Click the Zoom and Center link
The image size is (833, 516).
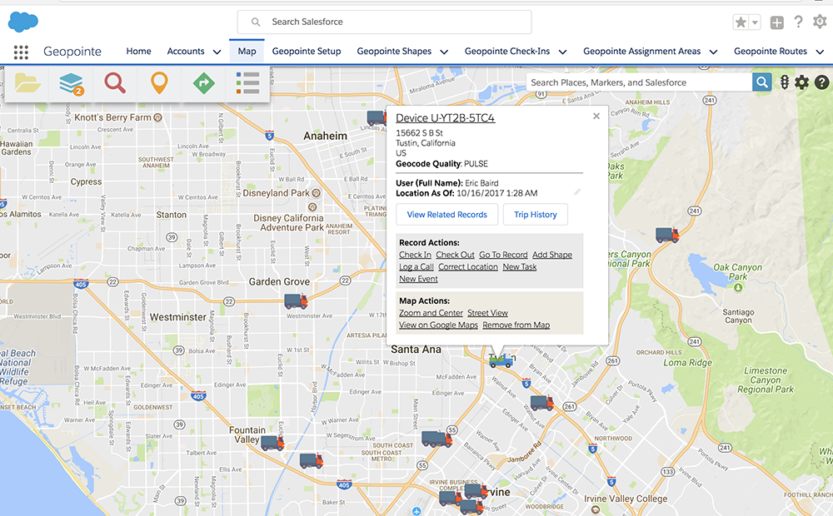[x=431, y=312]
